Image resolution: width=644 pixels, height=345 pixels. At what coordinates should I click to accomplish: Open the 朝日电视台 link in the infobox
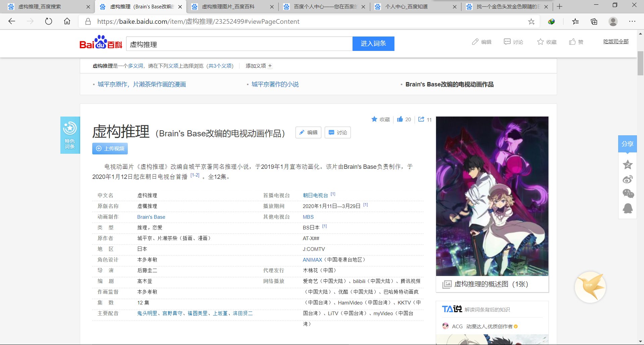[315, 195]
